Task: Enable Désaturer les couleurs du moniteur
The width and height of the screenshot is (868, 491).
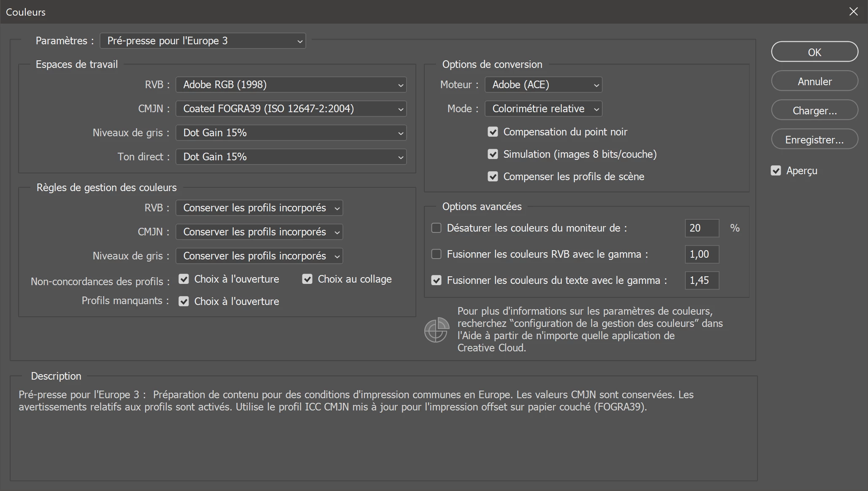Action: (x=436, y=228)
